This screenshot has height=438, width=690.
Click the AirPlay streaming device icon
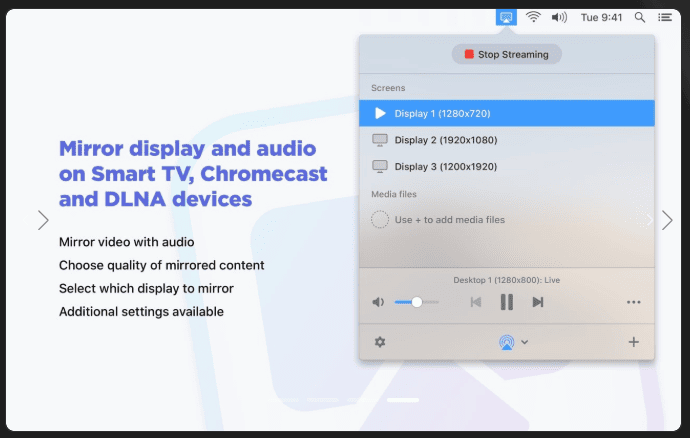[506, 342]
